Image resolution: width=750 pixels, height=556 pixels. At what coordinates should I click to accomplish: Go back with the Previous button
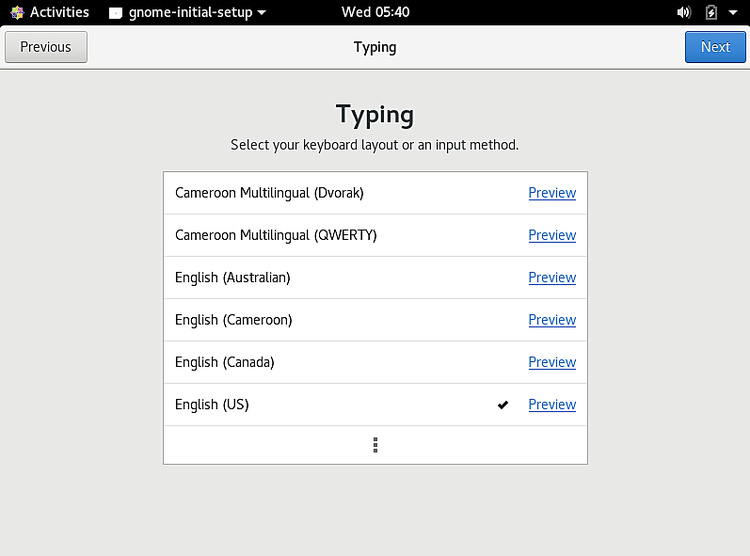46,47
